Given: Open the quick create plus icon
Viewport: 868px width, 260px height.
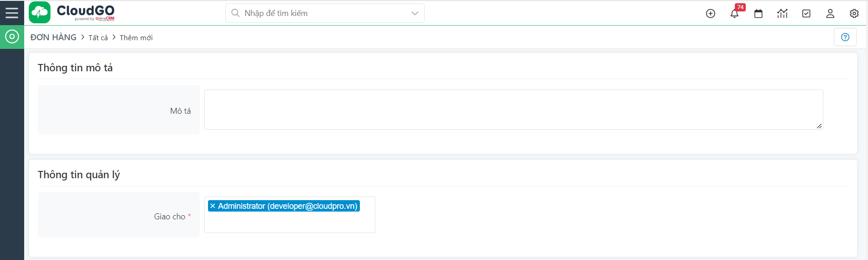Looking at the screenshot, I should (x=710, y=14).
